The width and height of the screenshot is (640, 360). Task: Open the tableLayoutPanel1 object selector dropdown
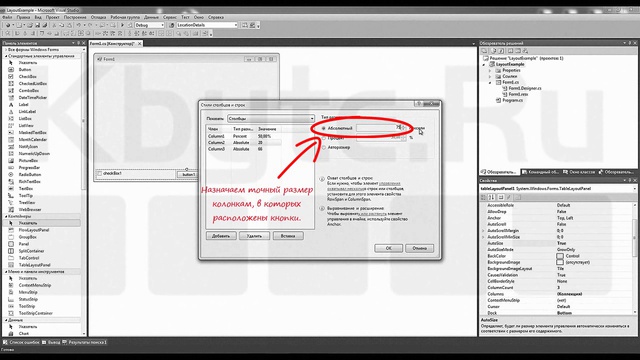[x=635, y=189]
